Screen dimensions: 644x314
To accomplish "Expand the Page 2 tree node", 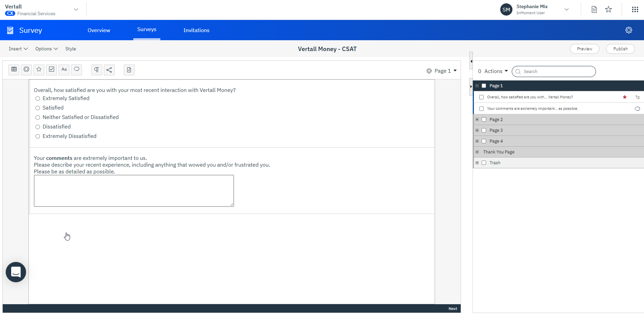I will pyautogui.click(x=477, y=120).
